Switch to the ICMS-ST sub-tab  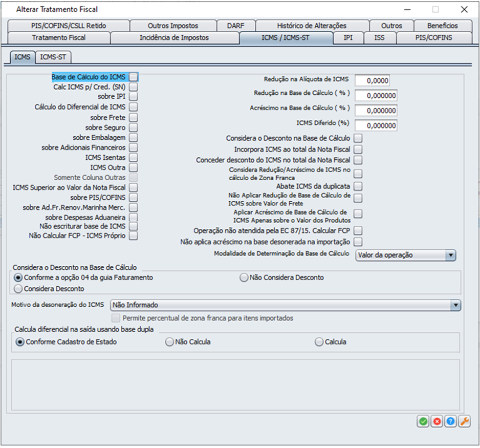(53, 57)
